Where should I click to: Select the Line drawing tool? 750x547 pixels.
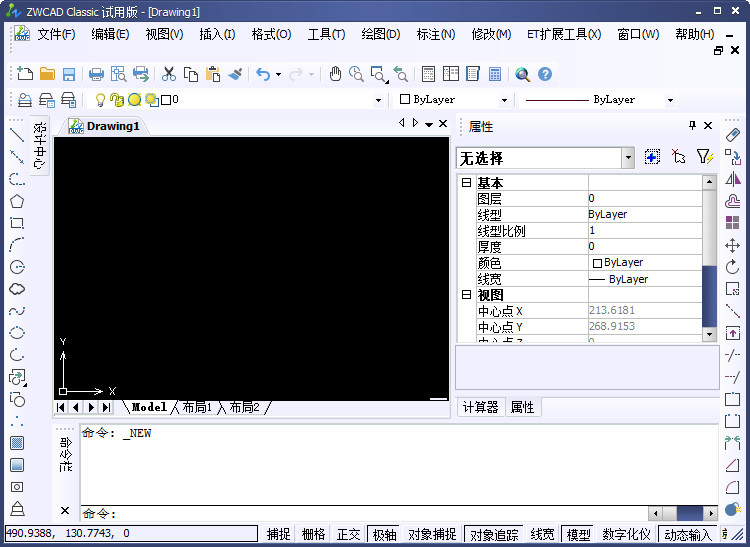(x=17, y=135)
